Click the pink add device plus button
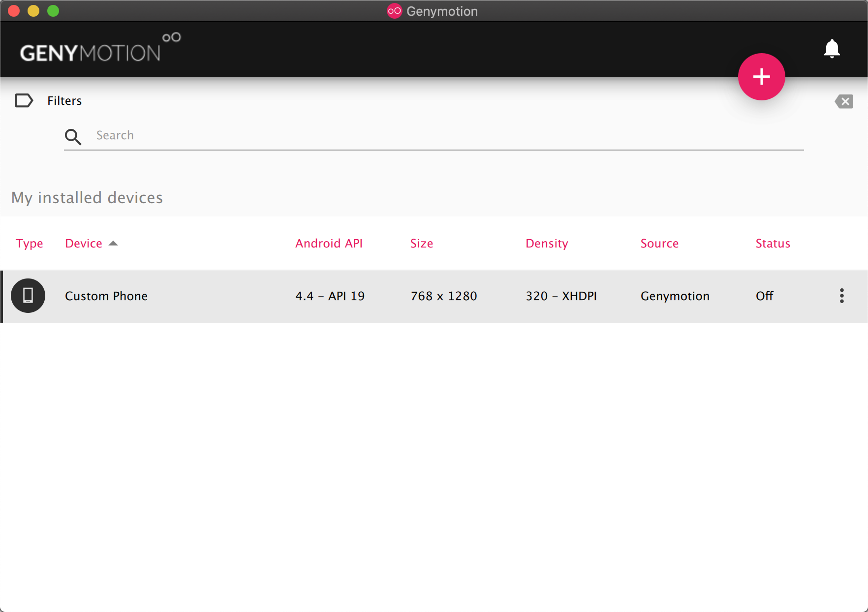 pyautogui.click(x=761, y=77)
